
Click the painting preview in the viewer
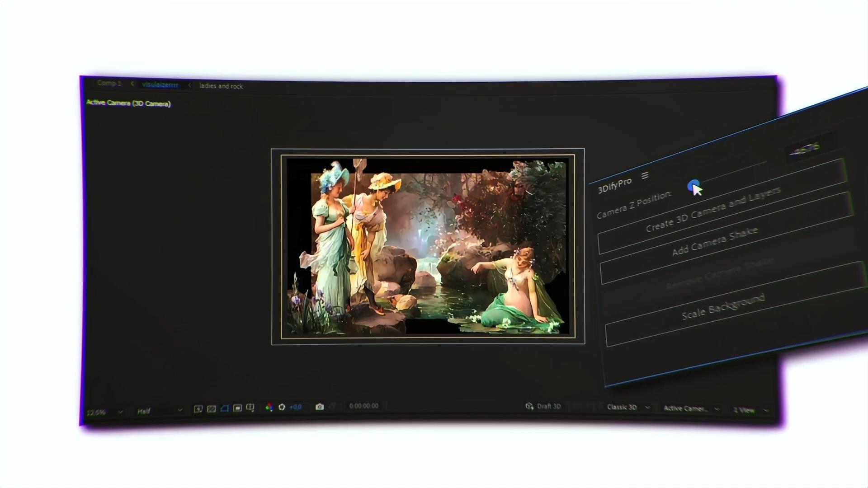428,246
